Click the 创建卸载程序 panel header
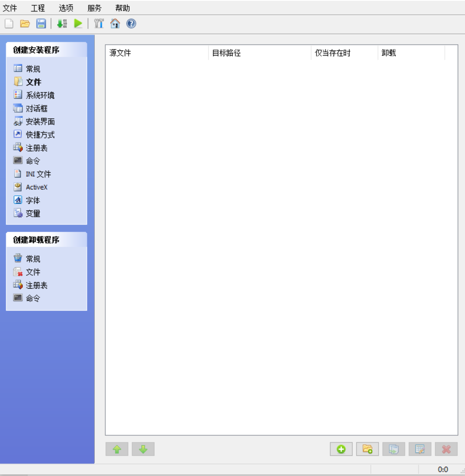465x476 pixels. pyautogui.click(x=47, y=240)
